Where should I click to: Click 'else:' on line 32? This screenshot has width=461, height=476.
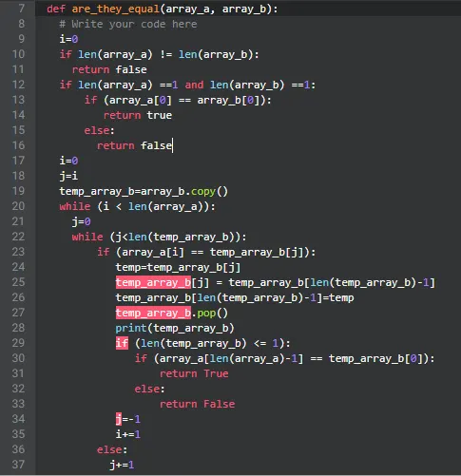[x=149, y=389]
